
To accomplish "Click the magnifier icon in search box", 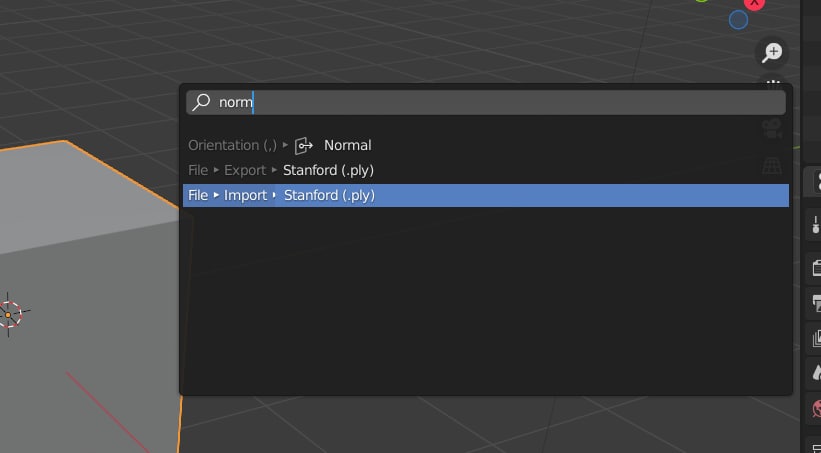I will coord(201,102).
